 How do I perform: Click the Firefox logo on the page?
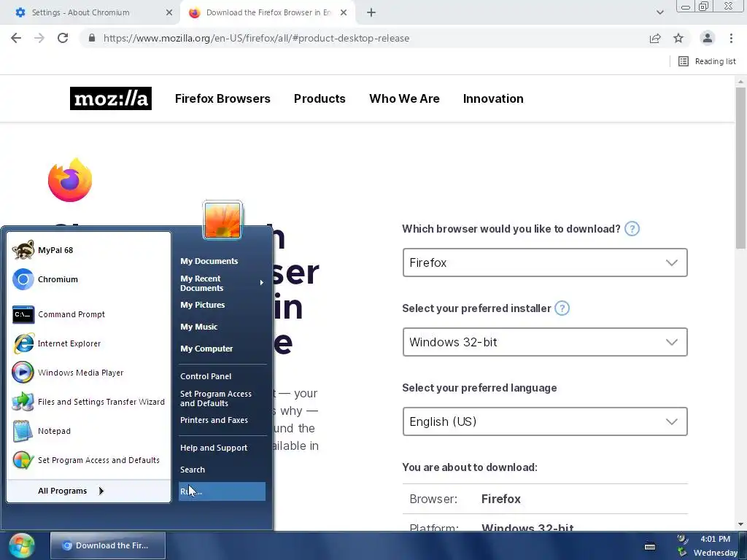click(70, 180)
